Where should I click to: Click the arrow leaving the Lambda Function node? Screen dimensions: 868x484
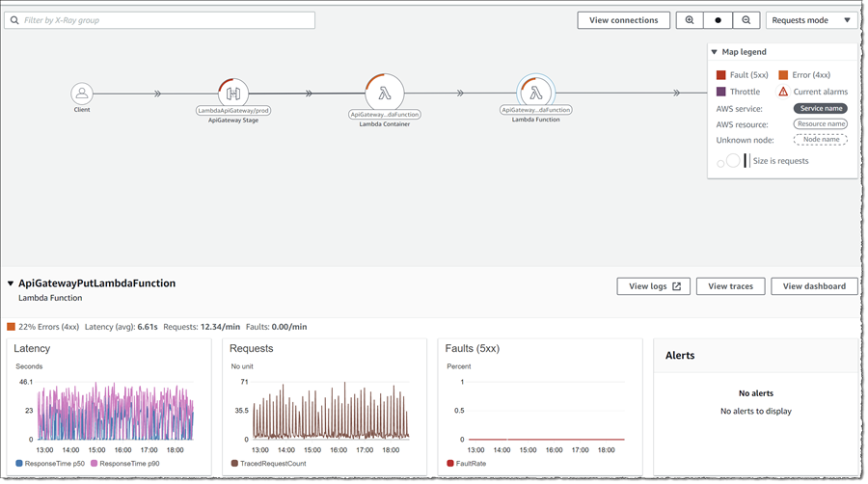point(676,93)
